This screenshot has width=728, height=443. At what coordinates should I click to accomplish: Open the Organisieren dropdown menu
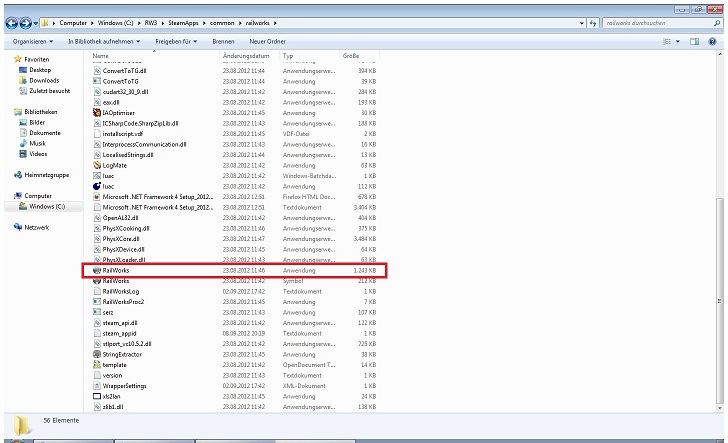pyautogui.click(x=32, y=41)
